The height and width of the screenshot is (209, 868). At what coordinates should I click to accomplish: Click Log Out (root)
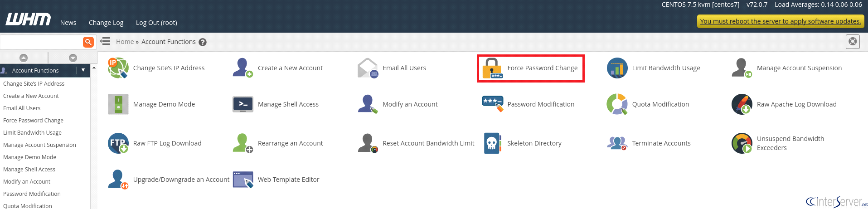[156, 23]
